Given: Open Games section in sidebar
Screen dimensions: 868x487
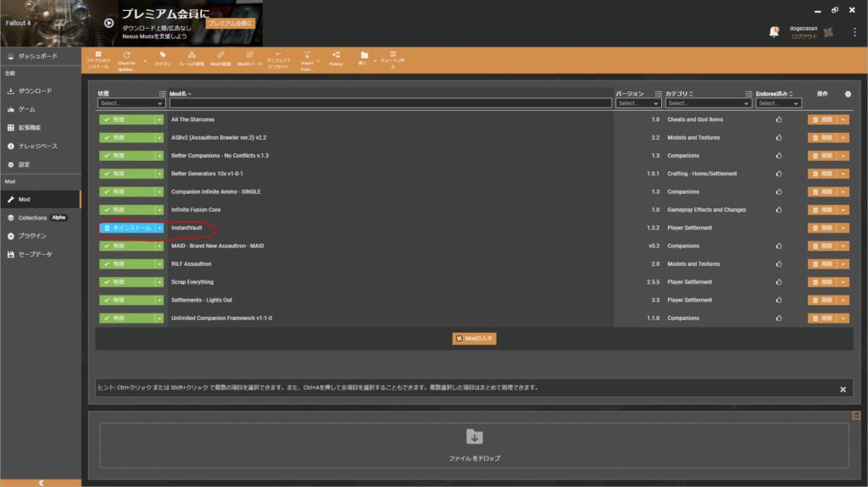Looking at the screenshot, I should [x=41, y=109].
